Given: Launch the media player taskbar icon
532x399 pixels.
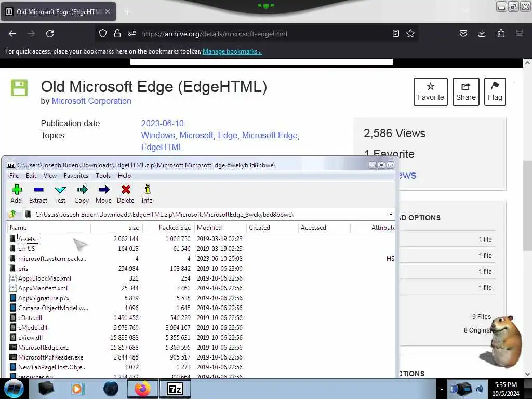Looking at the screenshot, I should click(77, 389).
